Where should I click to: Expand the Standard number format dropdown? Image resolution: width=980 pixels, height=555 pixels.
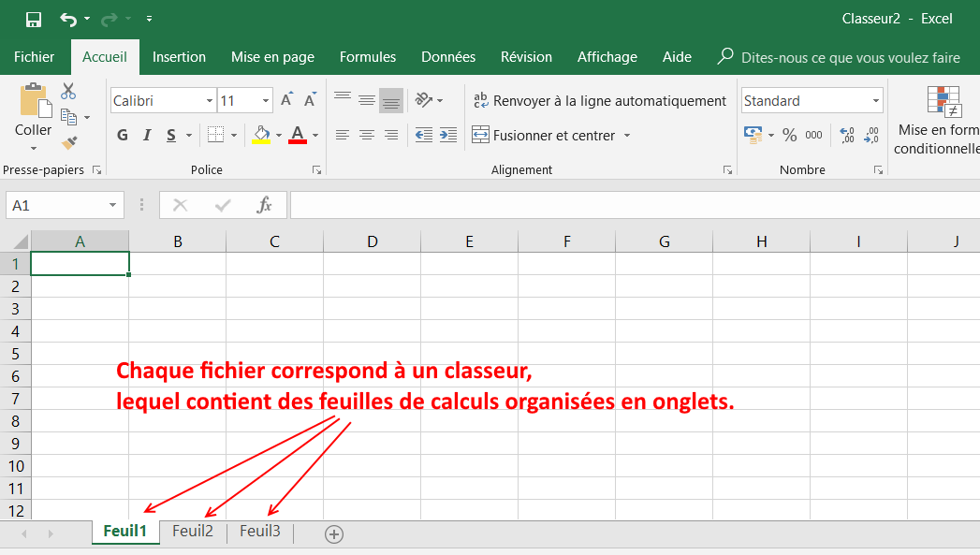[875, 101]
